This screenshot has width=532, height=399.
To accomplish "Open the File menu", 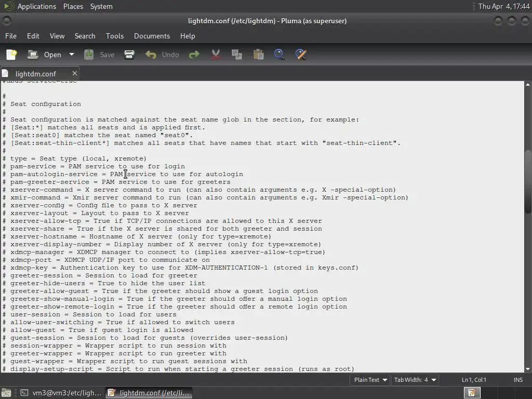I will click(11, 36).
